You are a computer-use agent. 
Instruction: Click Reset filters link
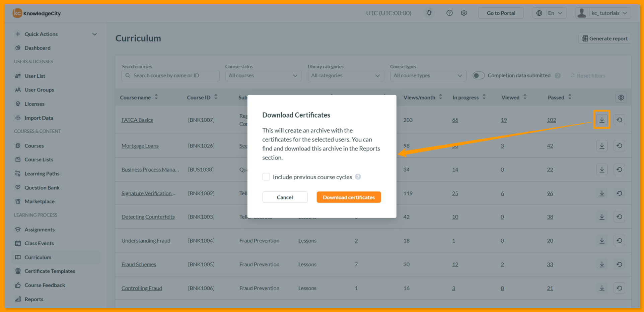coord(588,76)
